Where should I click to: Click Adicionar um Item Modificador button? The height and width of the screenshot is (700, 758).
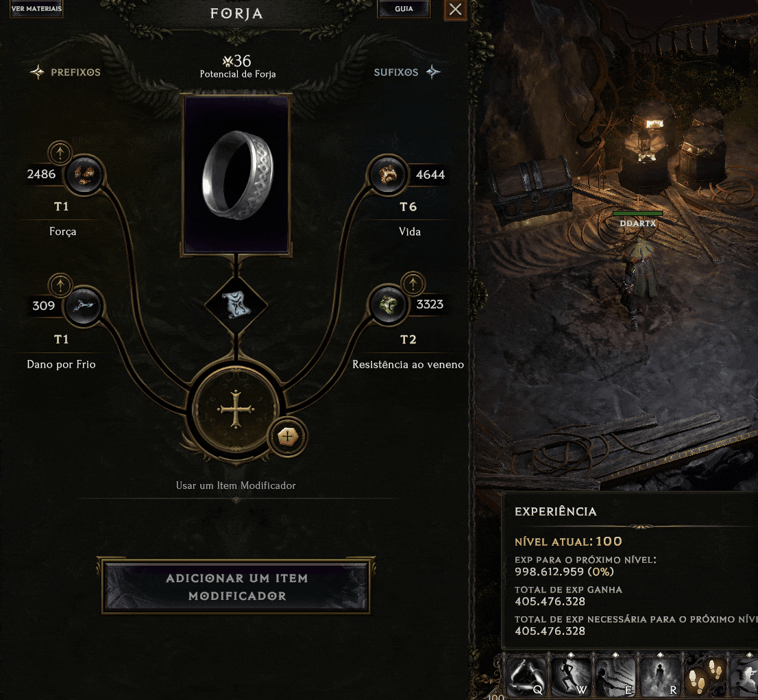click(236, 587)
